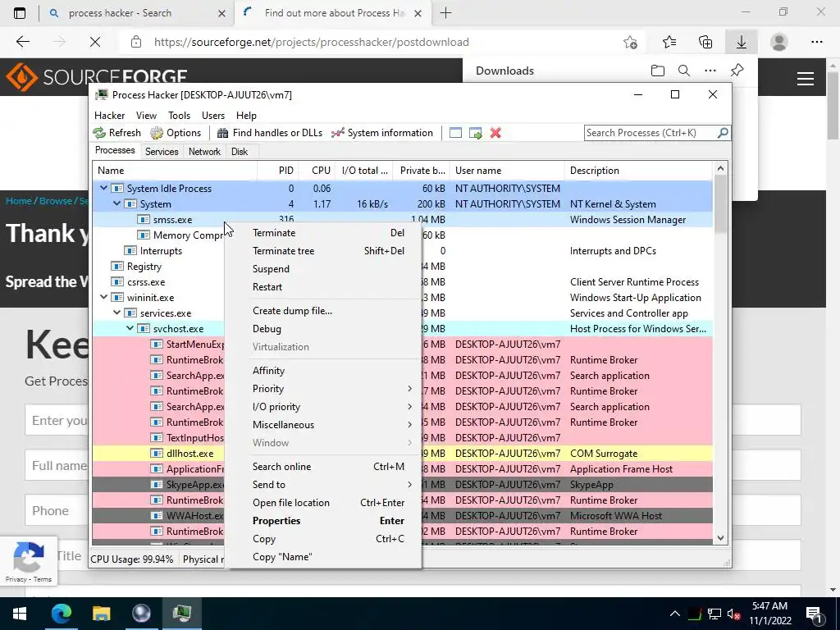
Task: Choose Terminate tree from context menu
Action: click(x=323, y=251)
